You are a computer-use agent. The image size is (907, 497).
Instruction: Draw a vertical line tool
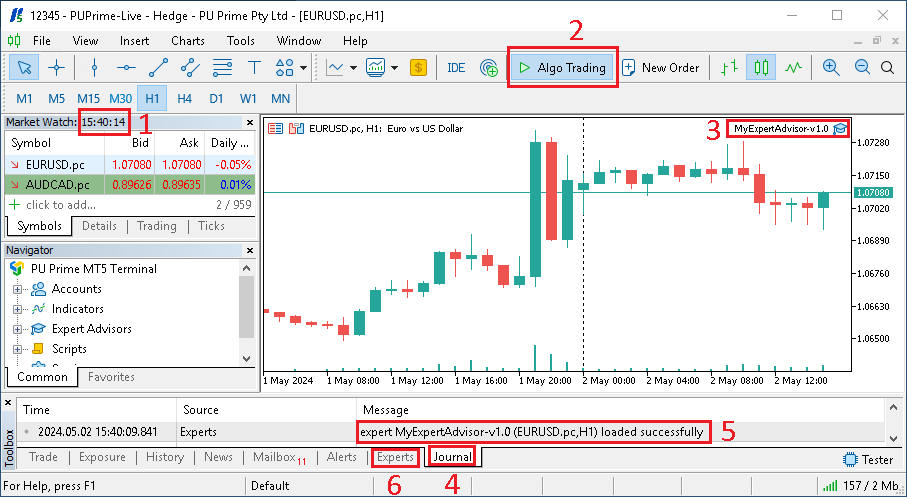tap(94, 68)
